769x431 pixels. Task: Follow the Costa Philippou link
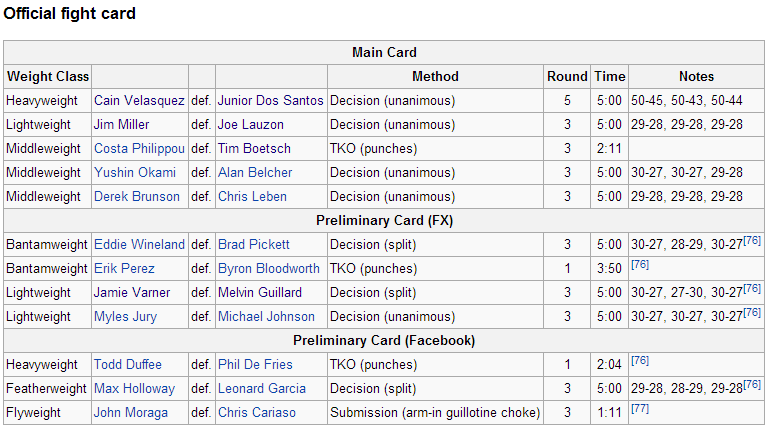click(139, 149)
